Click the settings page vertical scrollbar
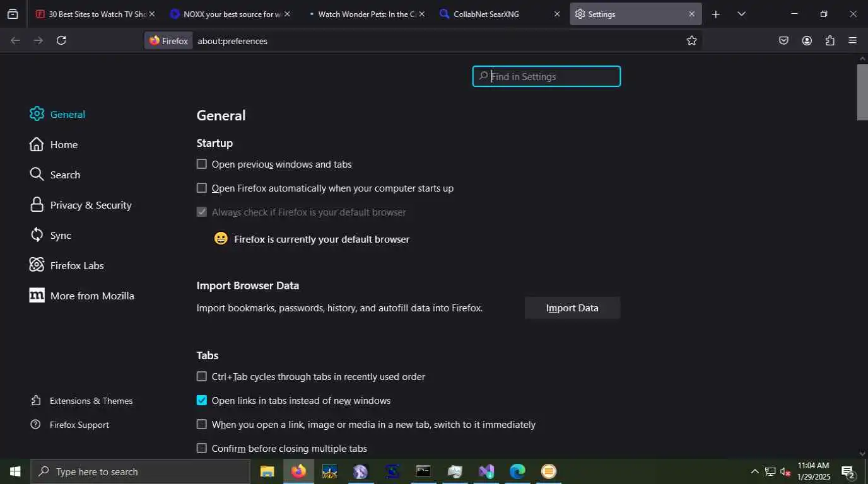The height and width of the screenshot is (484, 868). pyautogui.click(x=862, y=92)
